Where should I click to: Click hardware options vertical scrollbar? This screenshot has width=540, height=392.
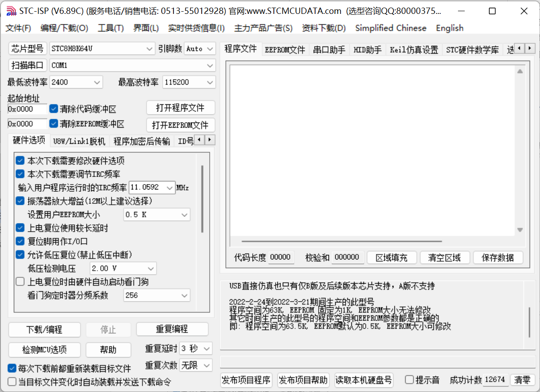203,199
